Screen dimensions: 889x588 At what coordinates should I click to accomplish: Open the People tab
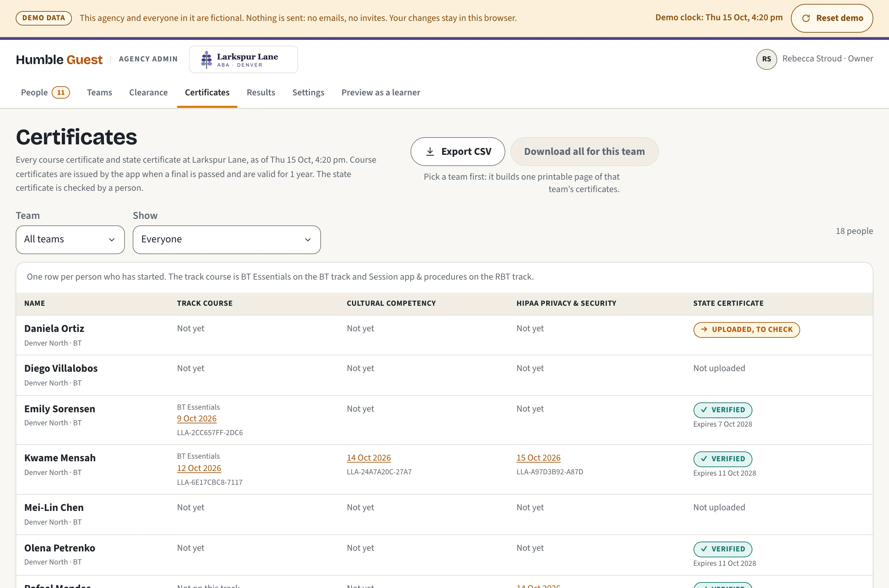point(45,93)
